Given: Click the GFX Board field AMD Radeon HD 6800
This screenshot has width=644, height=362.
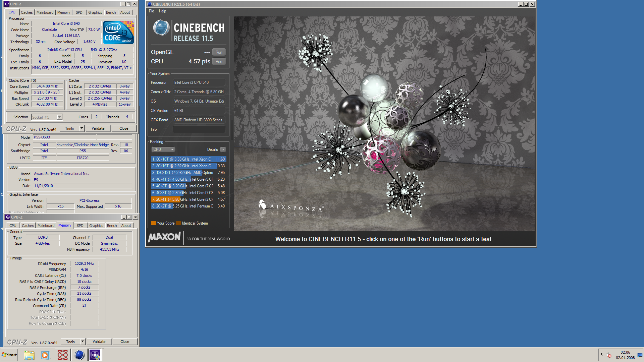Looking at the screenshot, I should (199, 120).
